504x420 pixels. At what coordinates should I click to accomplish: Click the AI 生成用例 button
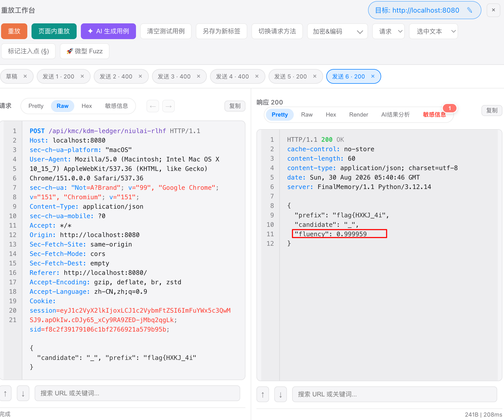click(x=108, y=31)
